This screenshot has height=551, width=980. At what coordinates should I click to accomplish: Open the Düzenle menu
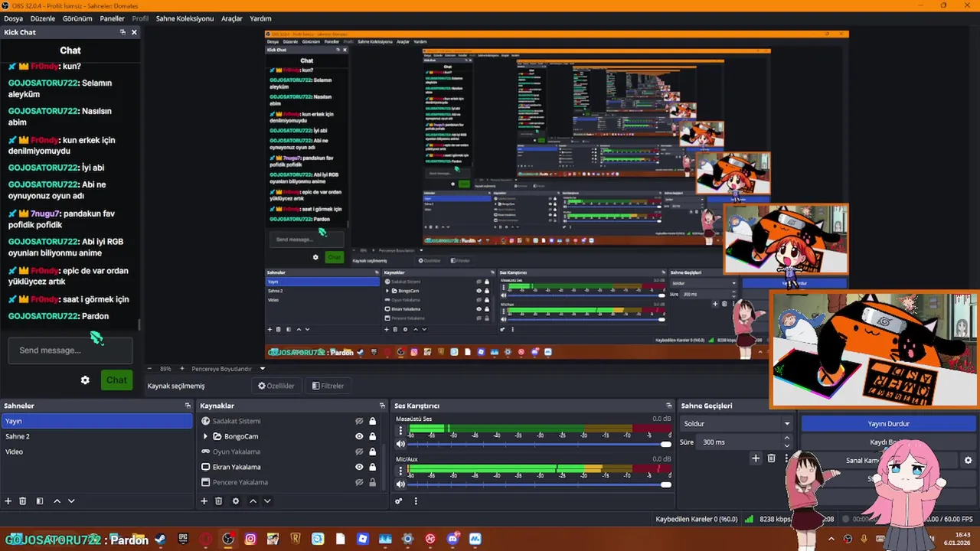coord(43,18)
